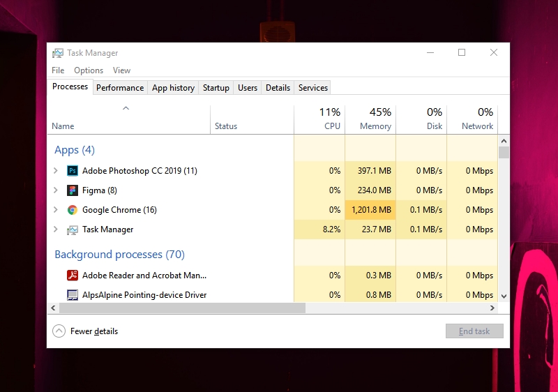Image resolution: width=558 pixels, height=392 pixels.
Task: Expand the Adobe Photoshop CC 2019 process group
Action: click(56, 171)
